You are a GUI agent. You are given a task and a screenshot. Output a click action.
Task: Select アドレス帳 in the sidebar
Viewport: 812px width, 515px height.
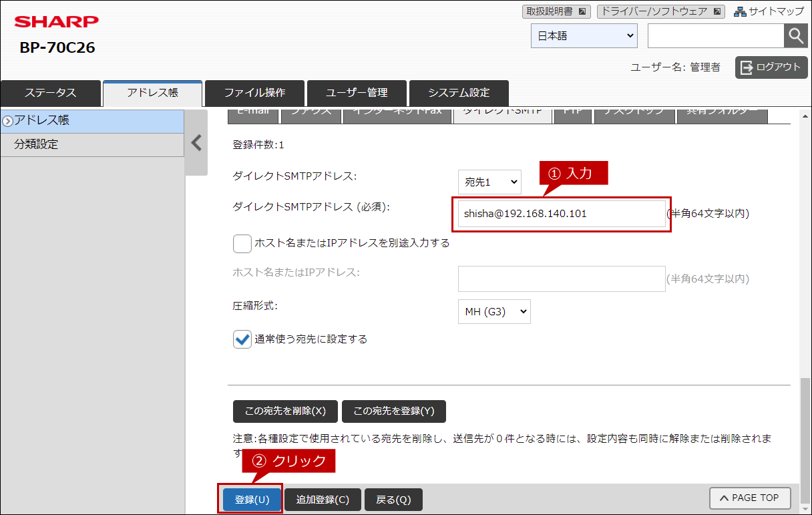(x=92, y=121)
